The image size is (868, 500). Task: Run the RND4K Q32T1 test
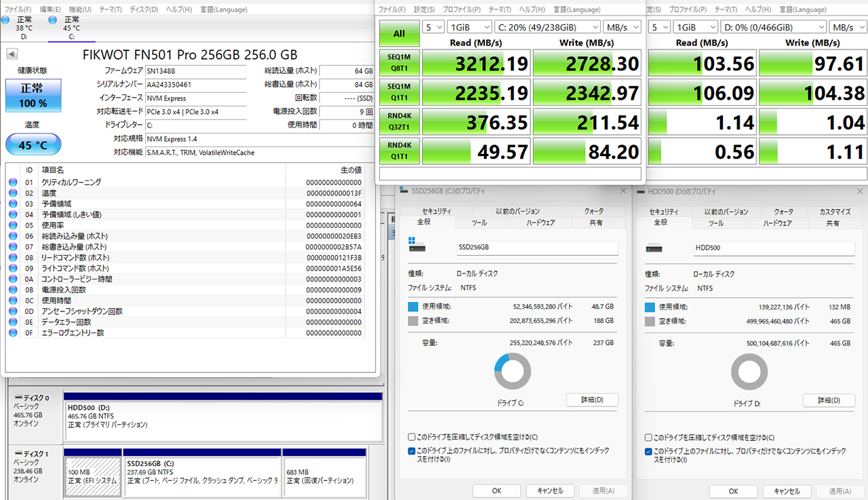click(x=399, y=121)
